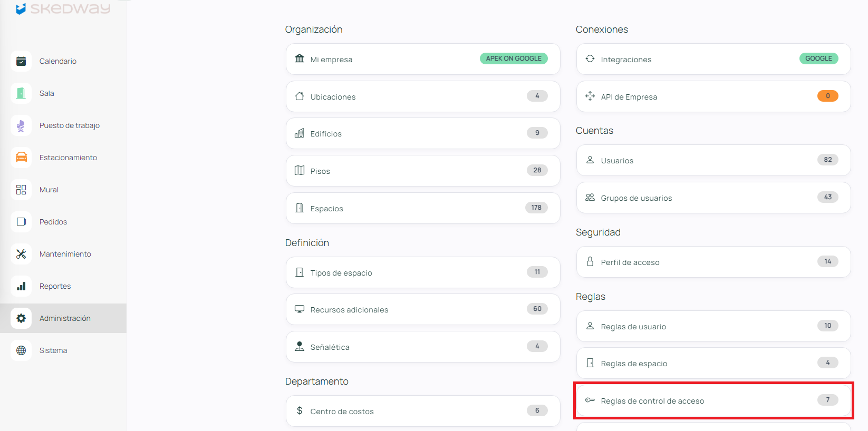Click the Calendario calendar icon in sidebar
The height and width of the screenshot is (431, 868).
[21, 62]
